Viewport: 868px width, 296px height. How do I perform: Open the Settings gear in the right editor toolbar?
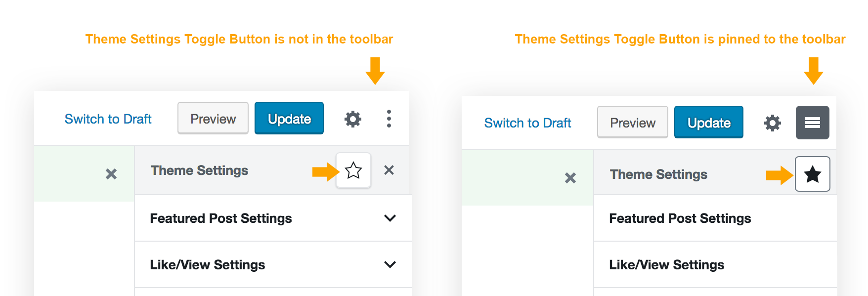tap(772, 123)
